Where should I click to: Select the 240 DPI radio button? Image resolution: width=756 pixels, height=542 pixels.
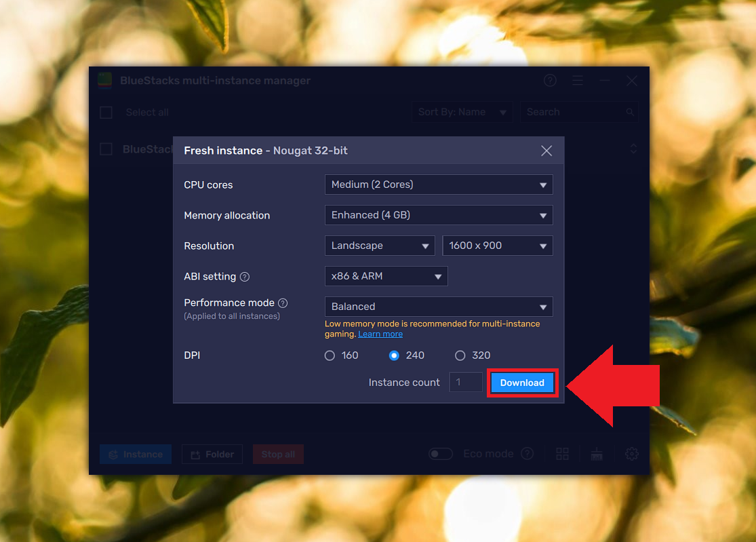click(395, 355)
